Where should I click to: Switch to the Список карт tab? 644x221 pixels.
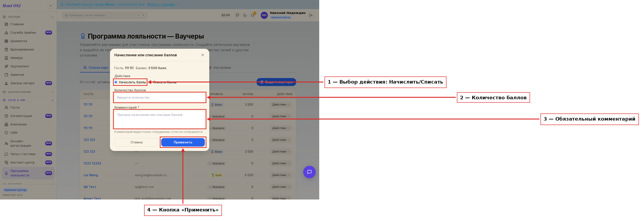point(96,68)
